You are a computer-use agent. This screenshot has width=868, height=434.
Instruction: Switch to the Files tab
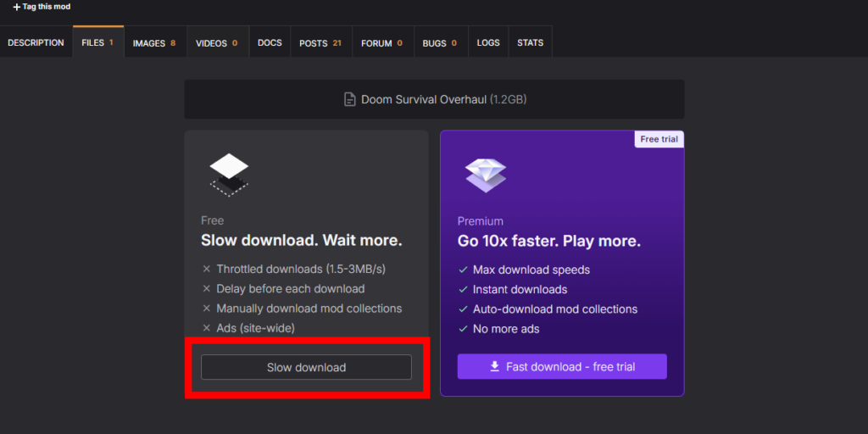tap(97, 43)
